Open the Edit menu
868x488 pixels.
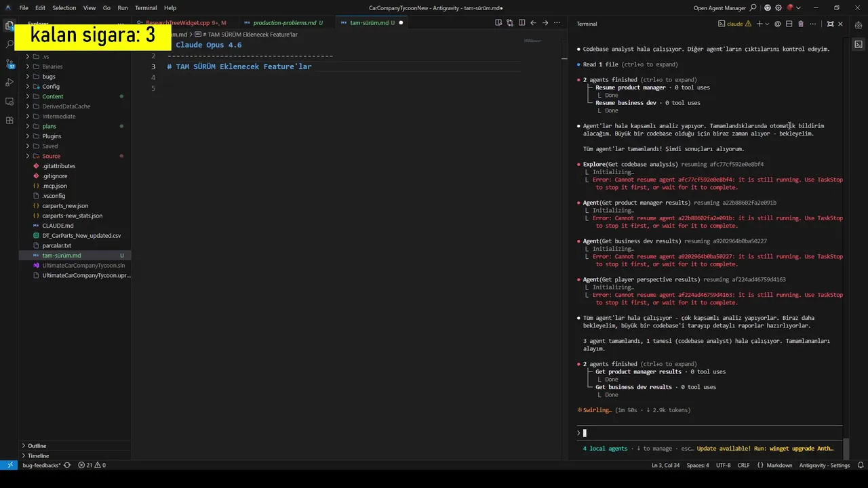(40, 7)
